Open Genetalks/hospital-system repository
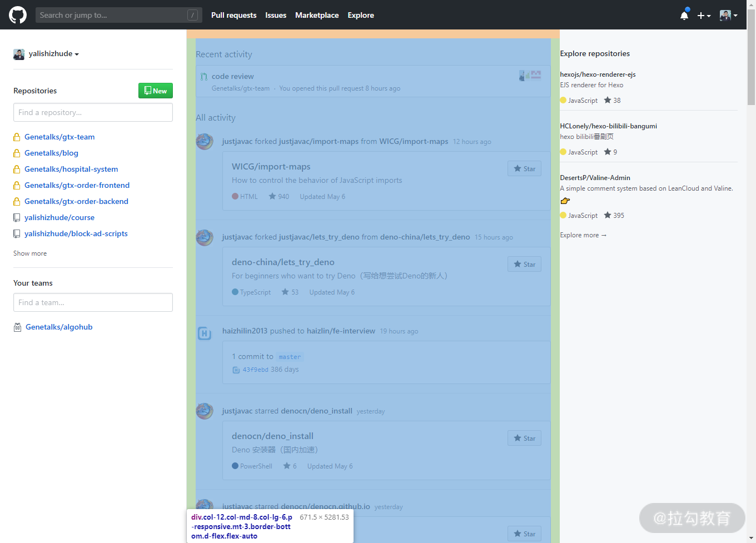Screen dimensions: 756x543 71,169
